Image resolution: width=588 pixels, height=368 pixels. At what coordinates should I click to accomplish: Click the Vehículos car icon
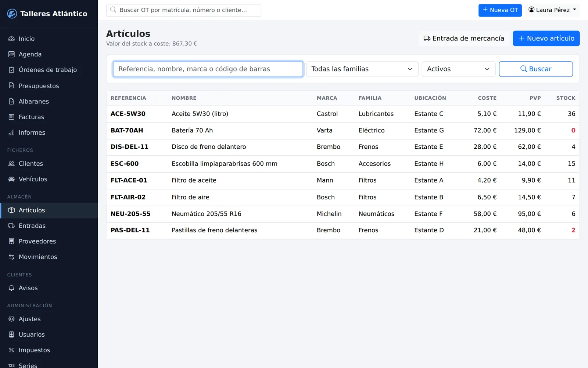point(11,179)
